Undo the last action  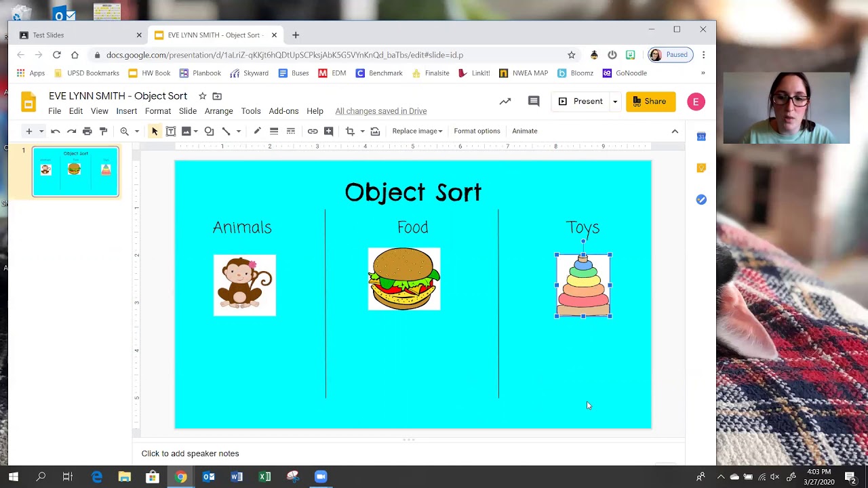pyautogui.click(x=56, y=131)
